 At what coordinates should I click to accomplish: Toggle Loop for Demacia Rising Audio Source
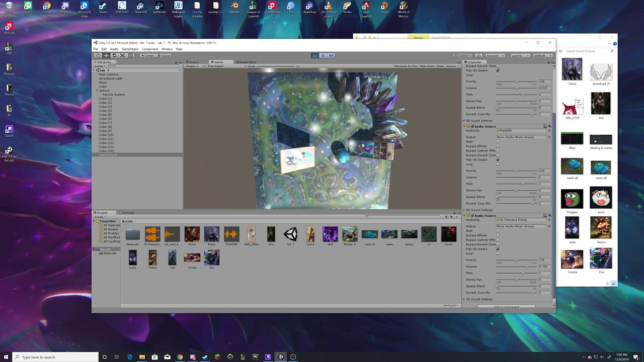(498, 253)
